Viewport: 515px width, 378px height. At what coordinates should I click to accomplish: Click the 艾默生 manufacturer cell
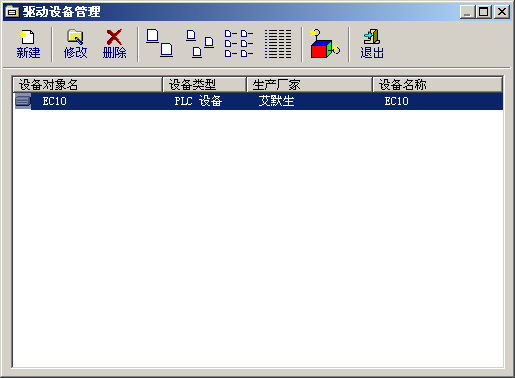tap(276, 101)
